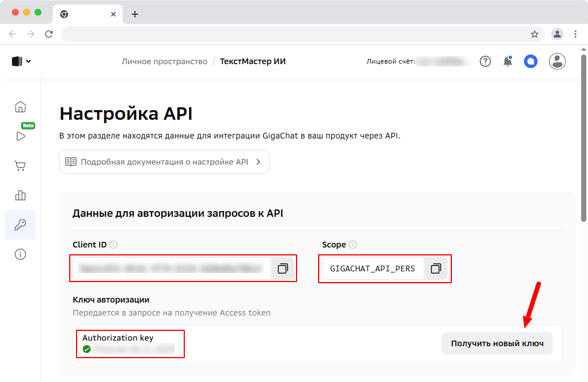Copy the Scope value
The width and height of the screenshot is (588, 382).
[435, 268]
